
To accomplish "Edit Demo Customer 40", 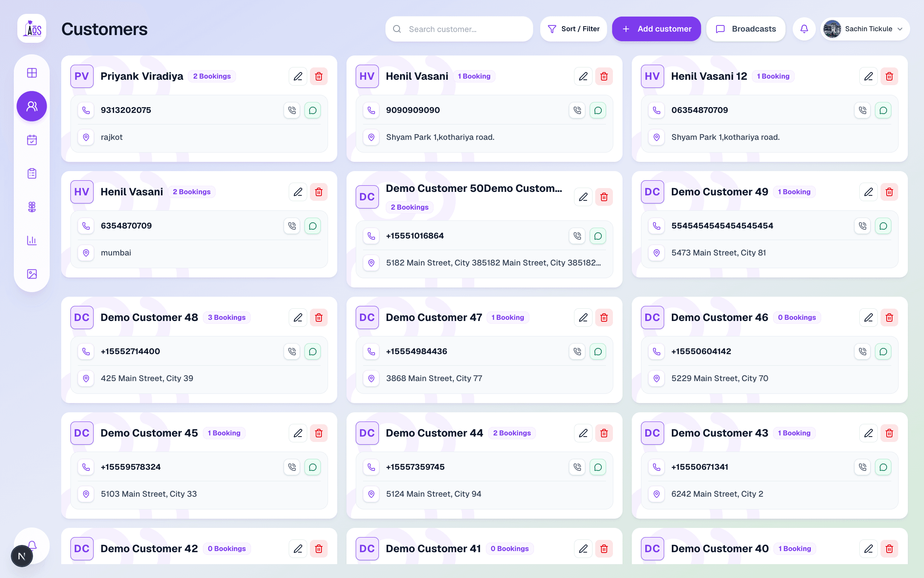I will point(869,549).
